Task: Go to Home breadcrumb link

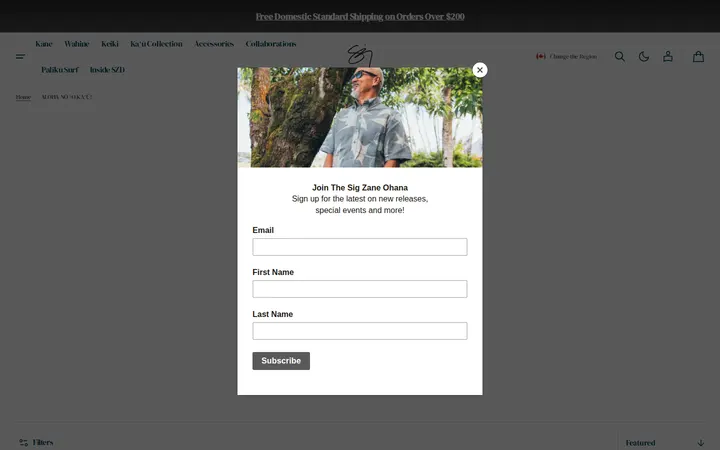Action: tap(23, 97)
